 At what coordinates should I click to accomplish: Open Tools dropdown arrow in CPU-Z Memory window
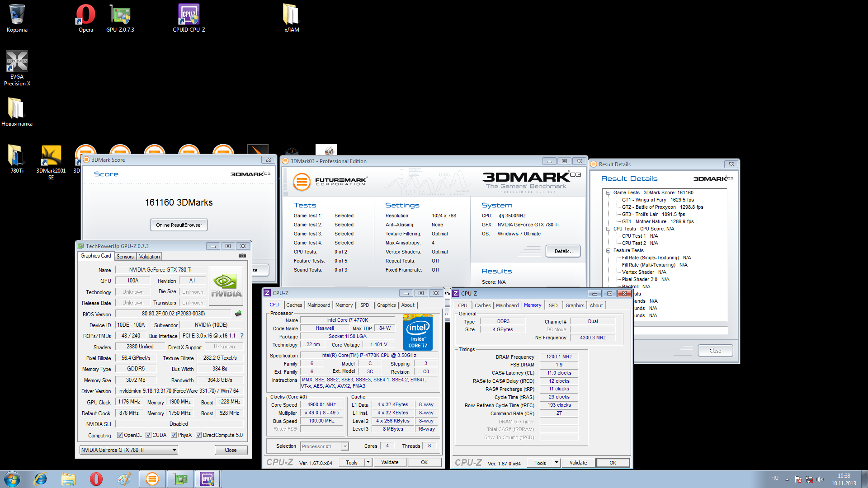(557, 463)
